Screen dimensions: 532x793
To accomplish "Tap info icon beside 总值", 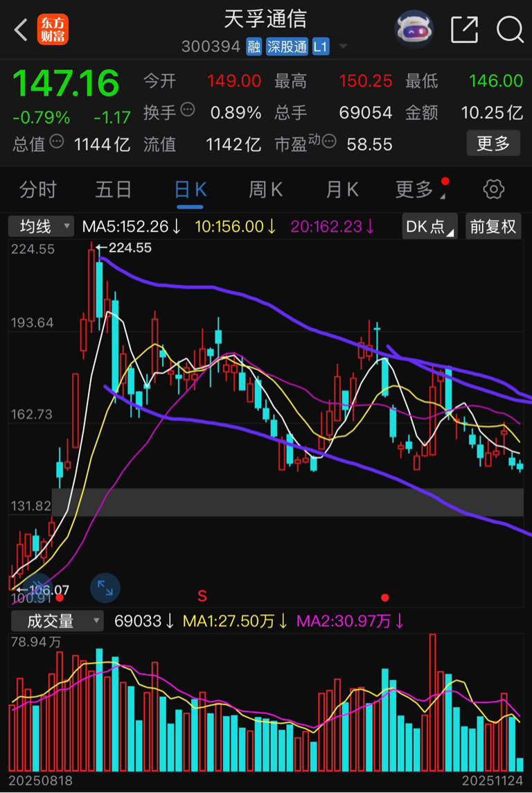I will pyautogui.click(x=57, y=142).
